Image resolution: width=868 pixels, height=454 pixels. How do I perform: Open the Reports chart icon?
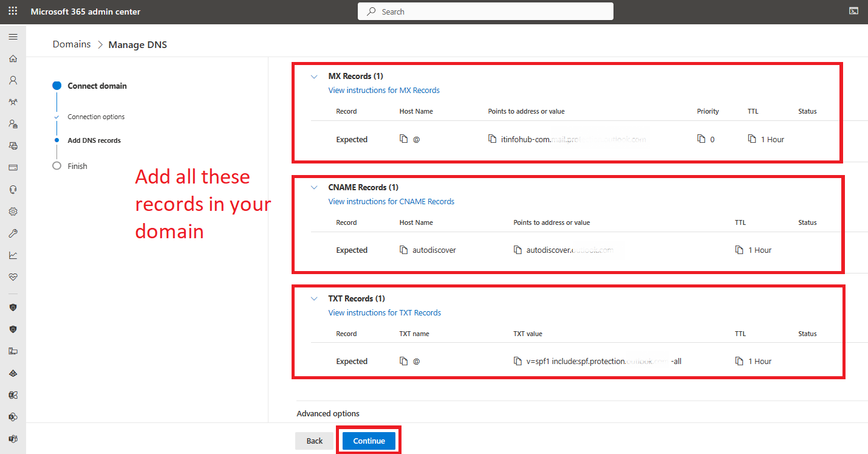tap(13, 255)
